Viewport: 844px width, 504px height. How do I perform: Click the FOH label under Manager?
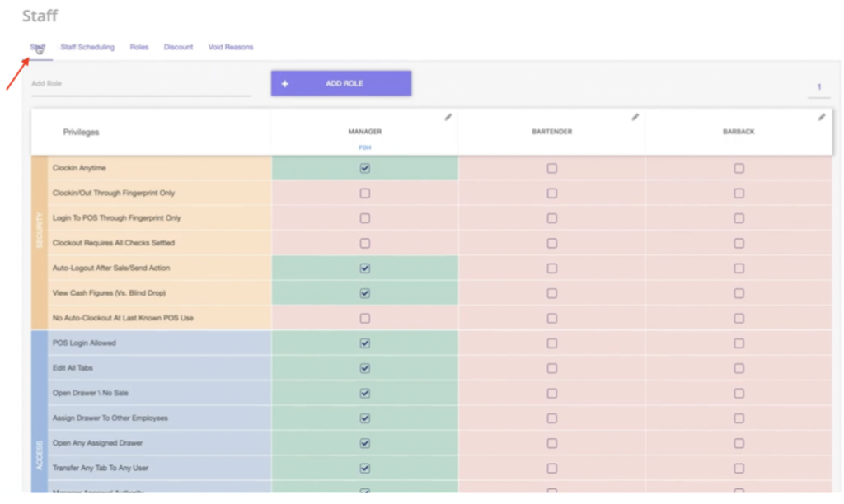click(364, 147)
